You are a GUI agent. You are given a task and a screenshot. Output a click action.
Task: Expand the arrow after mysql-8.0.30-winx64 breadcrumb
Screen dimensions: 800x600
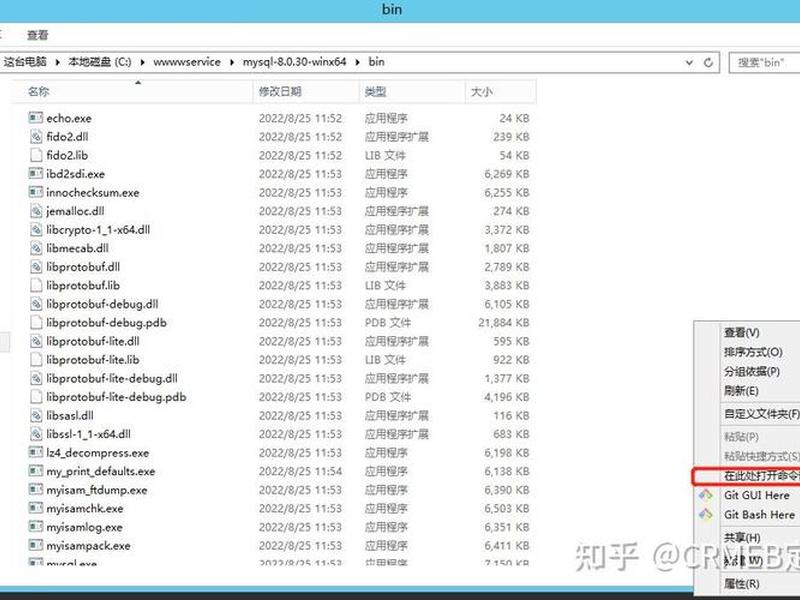click(x=357, y=62)
